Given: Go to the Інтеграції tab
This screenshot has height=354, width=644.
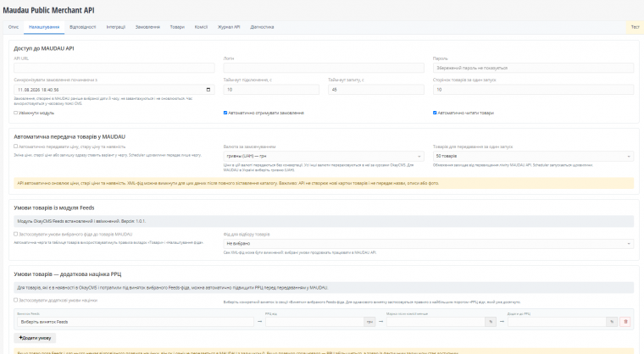Looking at the screenshot, I should pyautogui.click(x=116, y=27).
